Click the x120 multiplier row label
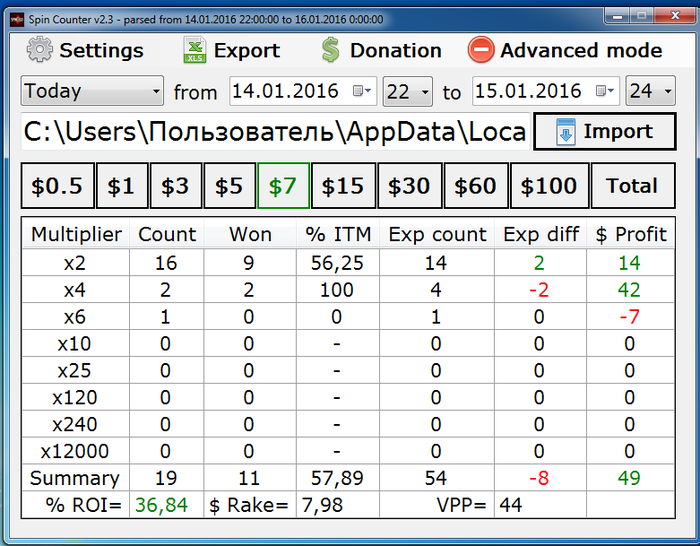The height and width of the screenshot is (546, 700). 75,397
